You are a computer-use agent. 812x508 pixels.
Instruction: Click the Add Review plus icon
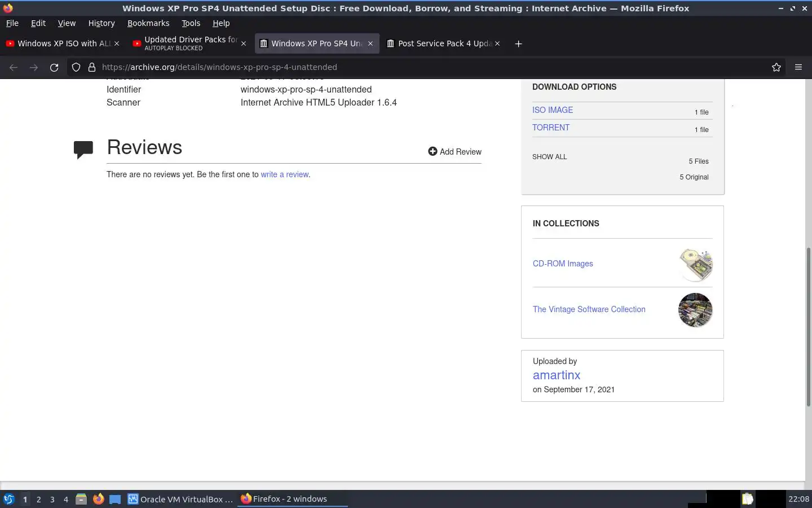coord(433,151)
